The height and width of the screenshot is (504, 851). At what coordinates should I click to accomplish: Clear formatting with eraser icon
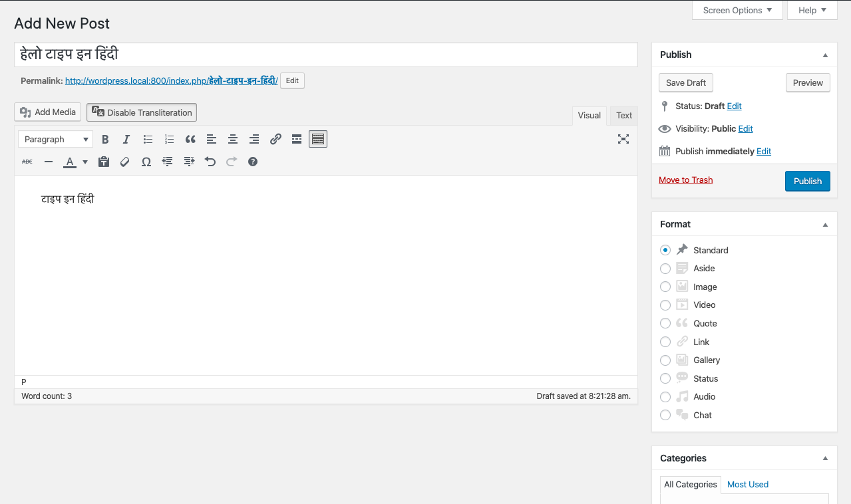click(x=125, y=162)
